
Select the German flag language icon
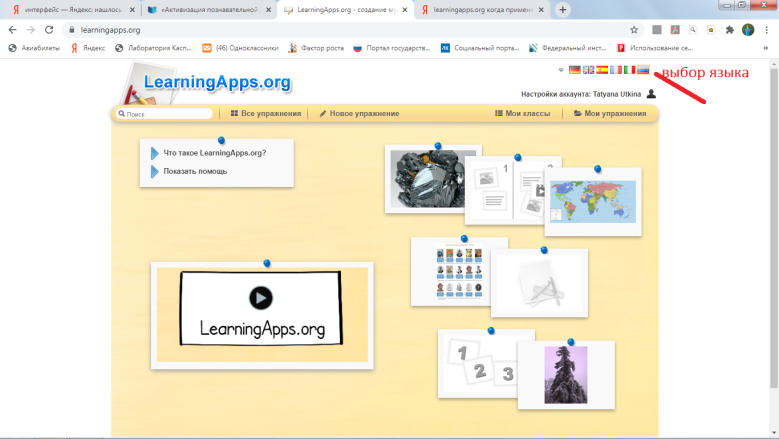click(575, 70)
